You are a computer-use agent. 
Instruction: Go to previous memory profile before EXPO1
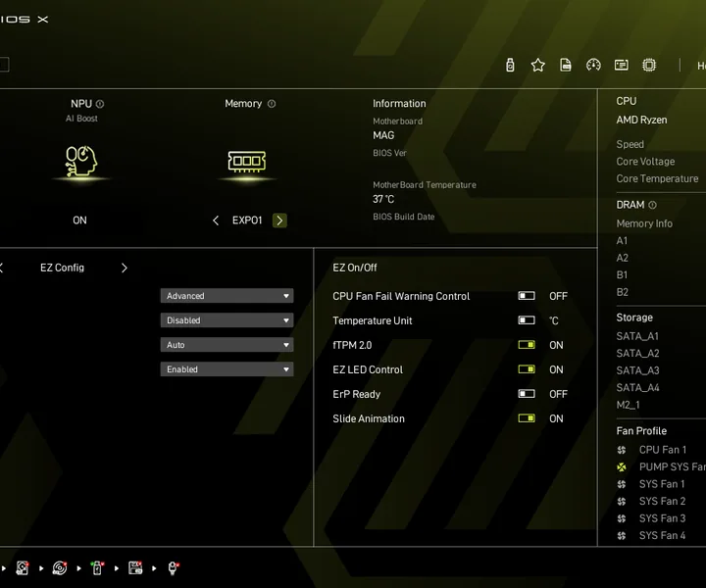point(216,220)
